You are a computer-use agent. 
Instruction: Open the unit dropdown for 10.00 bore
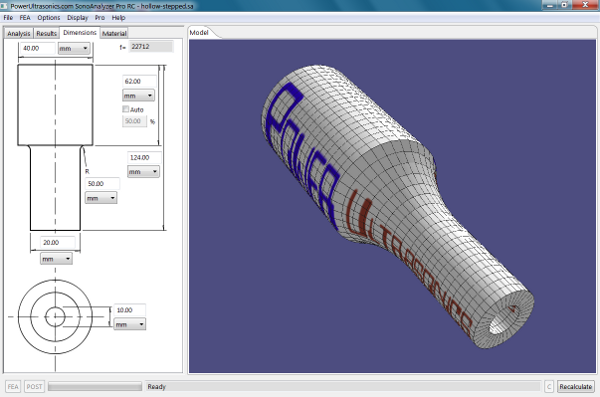[x=130, y=324]
